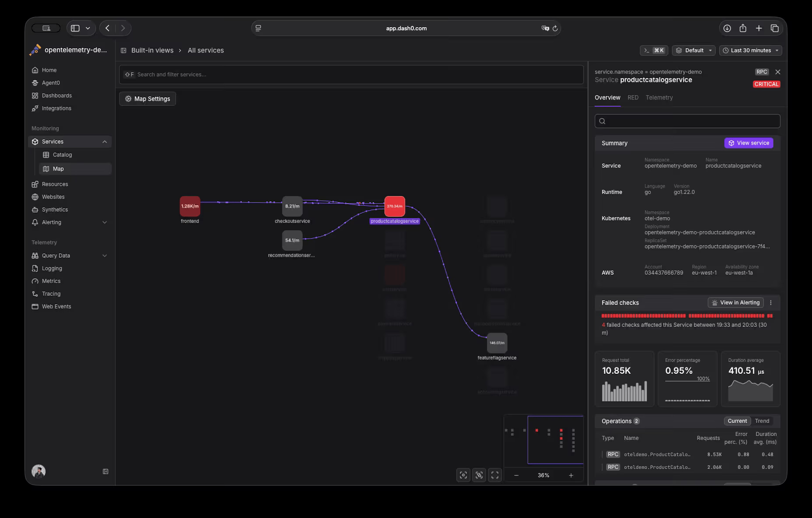The width and height of the screenshot is (812, 518).
Task: Select the Synthetics monitoring icon
Action: [35, 209]
